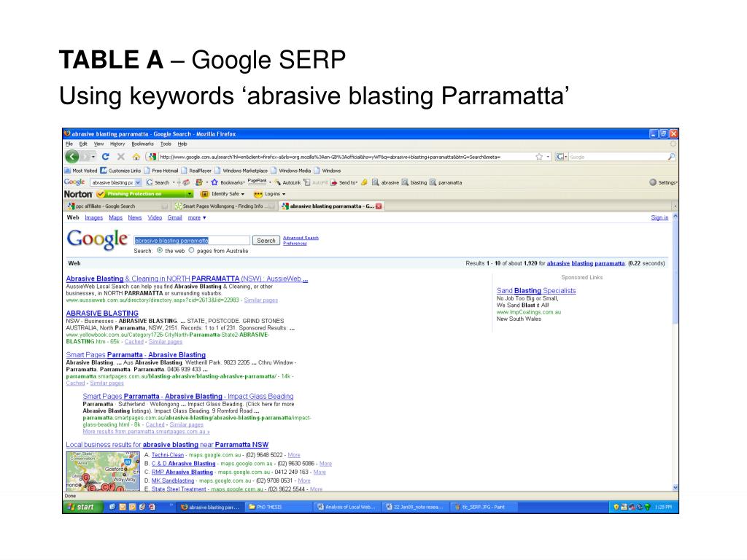
Task: Click into the Google search query field
Action: pyautogui.click(x=192, y=241)
